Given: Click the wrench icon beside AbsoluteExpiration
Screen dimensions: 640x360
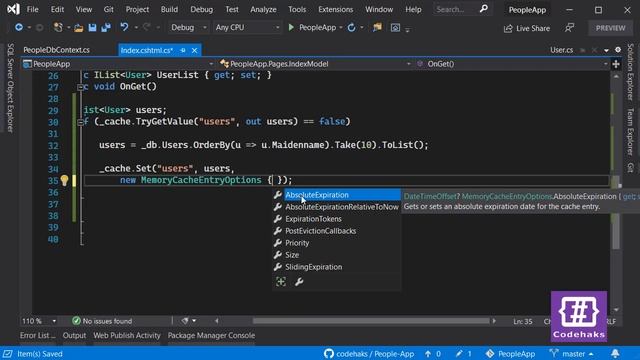Looking at the screenshot, I should [278, 195].
